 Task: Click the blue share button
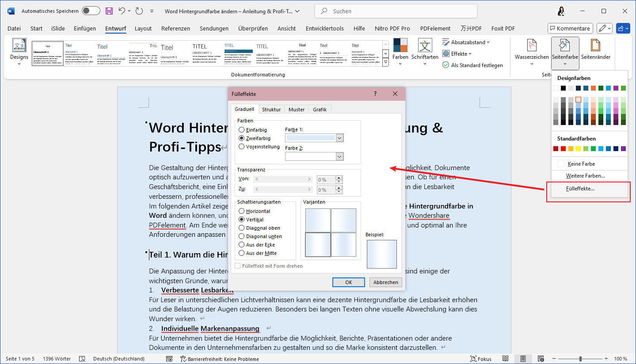(622, 28)
